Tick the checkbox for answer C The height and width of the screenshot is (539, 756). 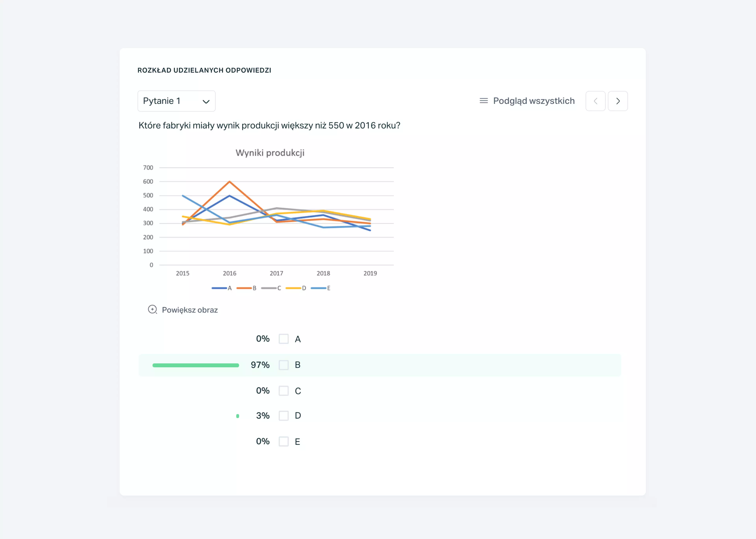click(284, 391)
